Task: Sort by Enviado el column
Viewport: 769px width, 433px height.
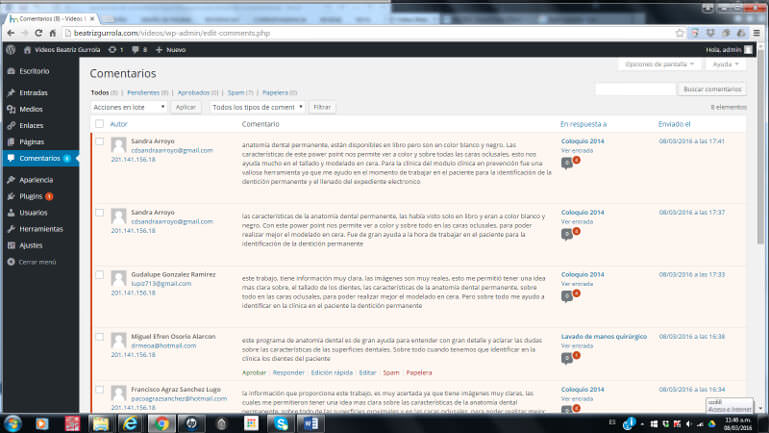Action: point(674,124)
